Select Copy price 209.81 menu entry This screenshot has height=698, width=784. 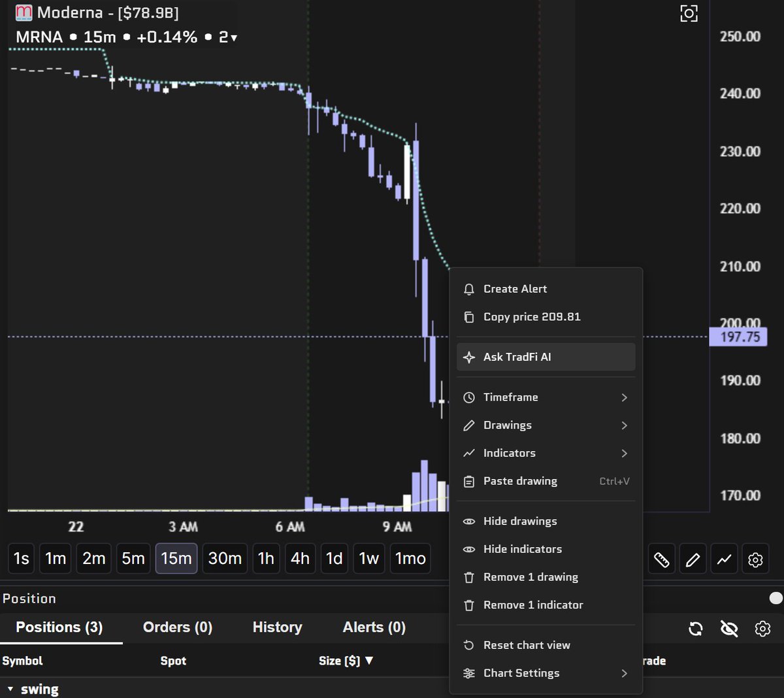point(546,317)
